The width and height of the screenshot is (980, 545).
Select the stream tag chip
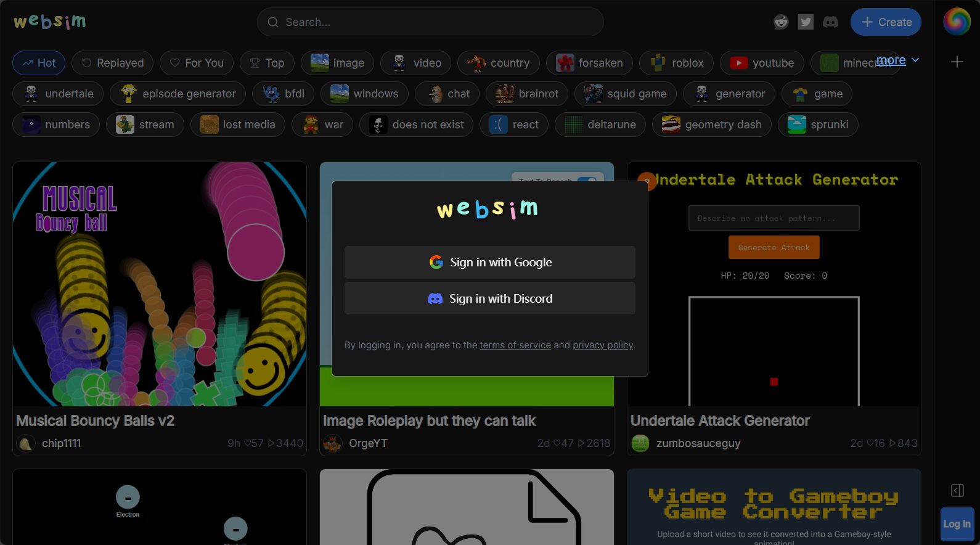[145, 125]
